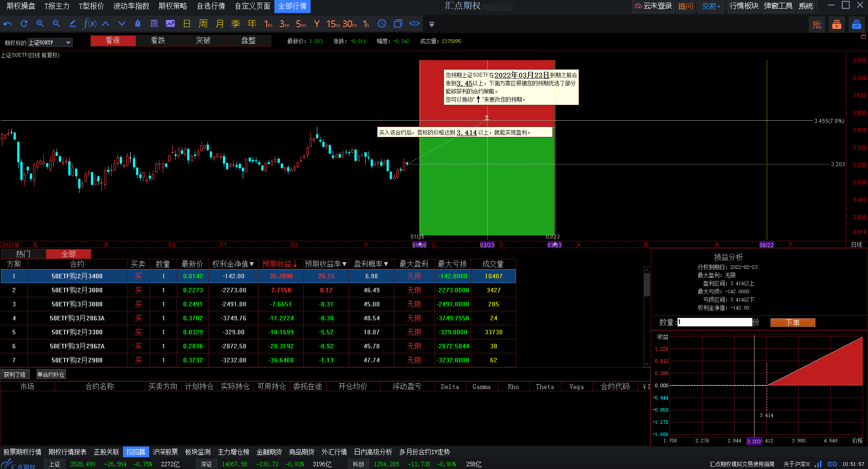Click the strategy table vertical scrollbar thumb

(647, 285)
